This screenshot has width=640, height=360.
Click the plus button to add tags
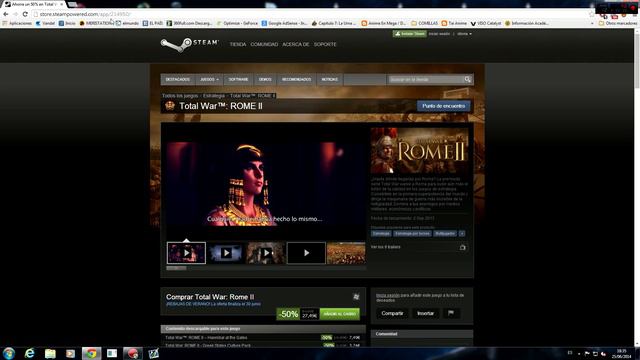pos(462,233)
